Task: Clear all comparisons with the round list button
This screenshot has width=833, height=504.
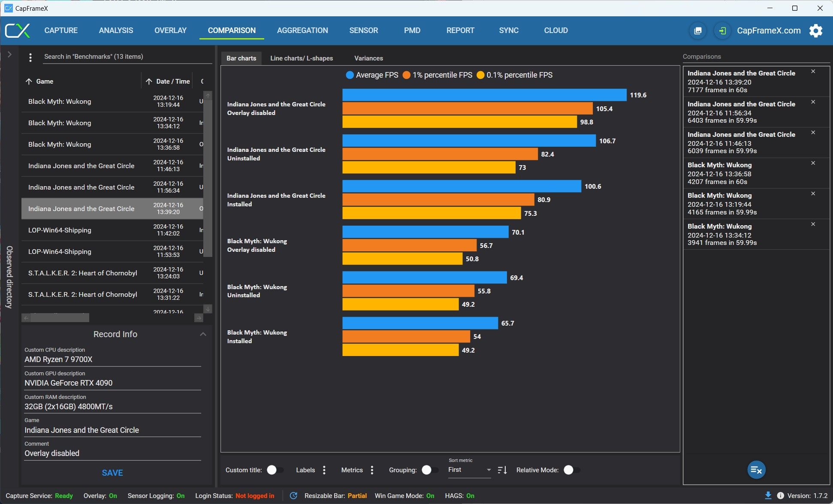Action: click(756, 470)
